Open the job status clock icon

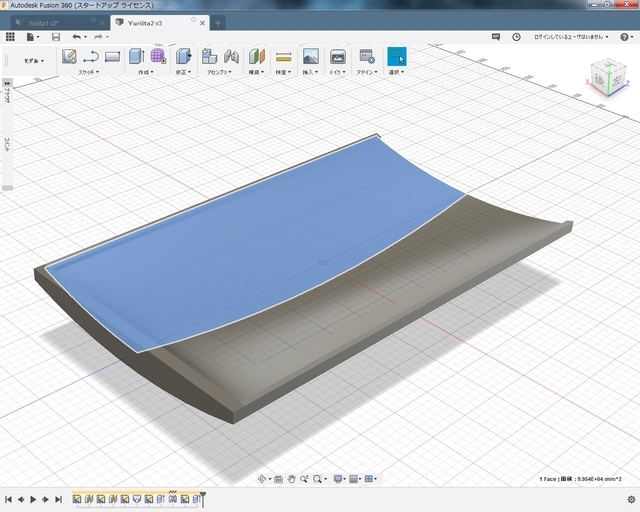516,37
